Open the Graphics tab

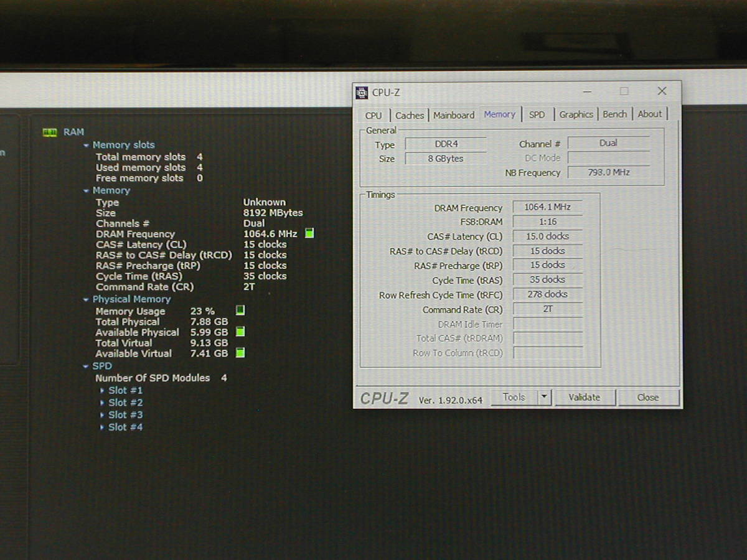tap(576, 114)
